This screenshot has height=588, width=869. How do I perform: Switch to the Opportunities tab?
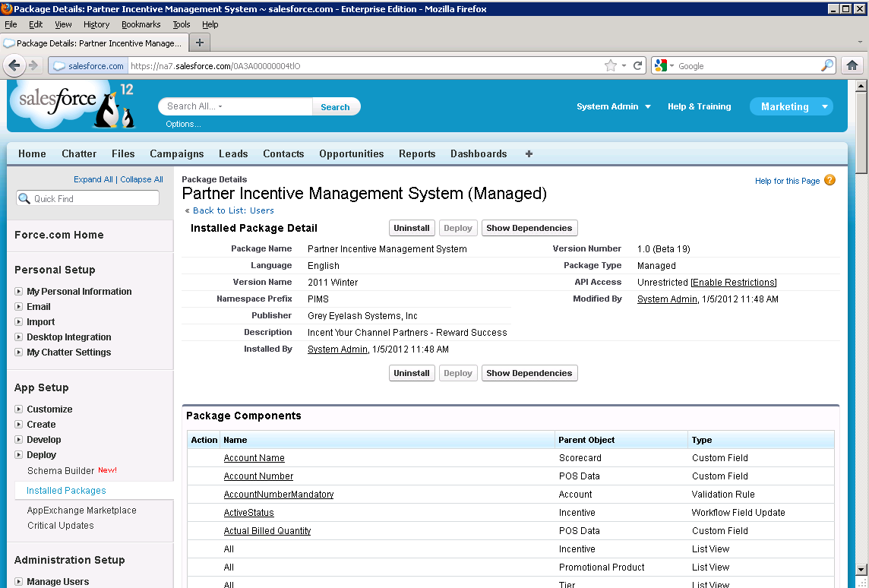coord(351,153)
